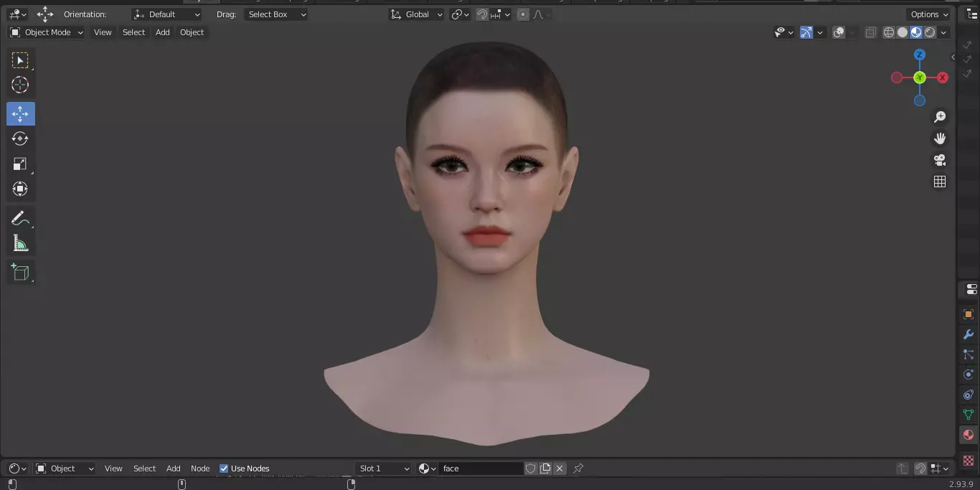This screenshot has height=490, width=980.
Task: Open the Object Mode dropdown
Action: pos(47,32)
